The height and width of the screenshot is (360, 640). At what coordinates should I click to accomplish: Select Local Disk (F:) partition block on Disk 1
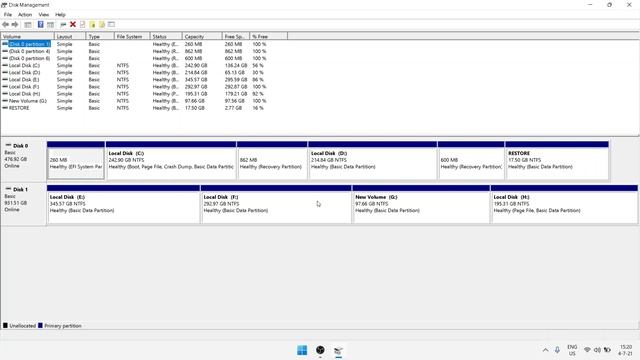276,204
